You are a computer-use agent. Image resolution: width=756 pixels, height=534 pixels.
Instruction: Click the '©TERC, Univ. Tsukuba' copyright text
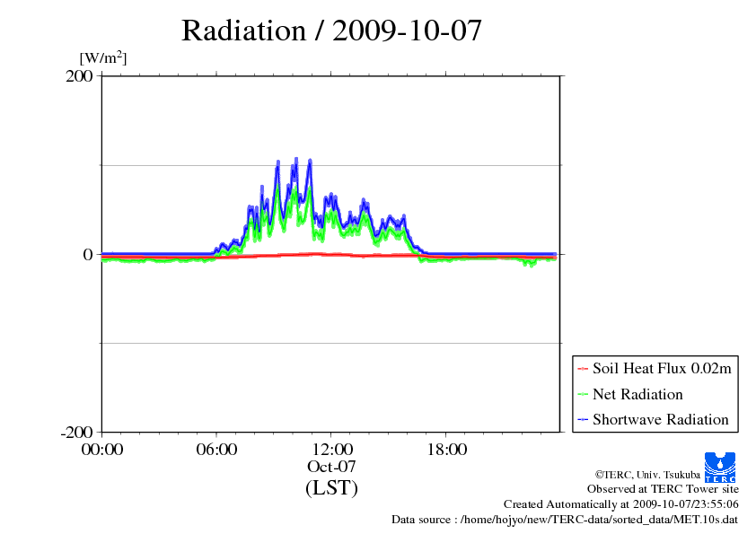coord(647,475)
